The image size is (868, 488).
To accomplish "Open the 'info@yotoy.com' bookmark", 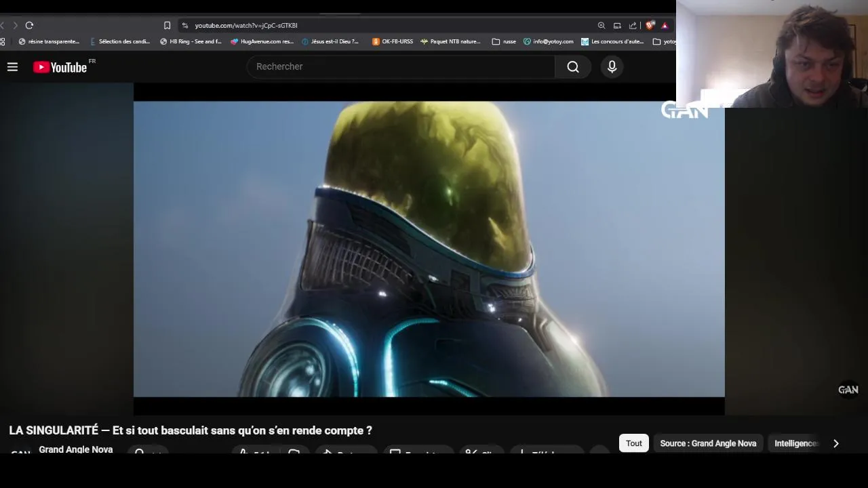I will tap(549, 41).
